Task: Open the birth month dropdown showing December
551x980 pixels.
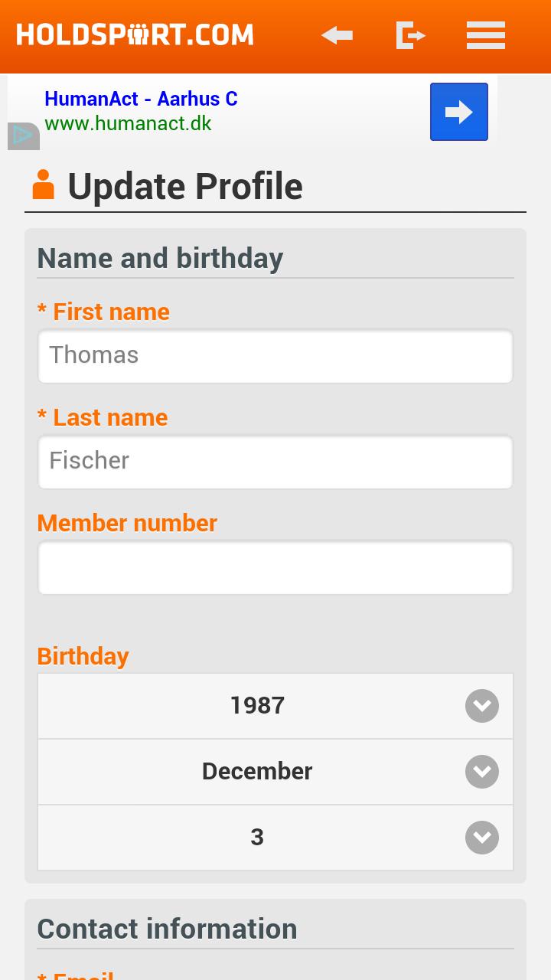Action: pyautogui.click(x=258, y=772)
